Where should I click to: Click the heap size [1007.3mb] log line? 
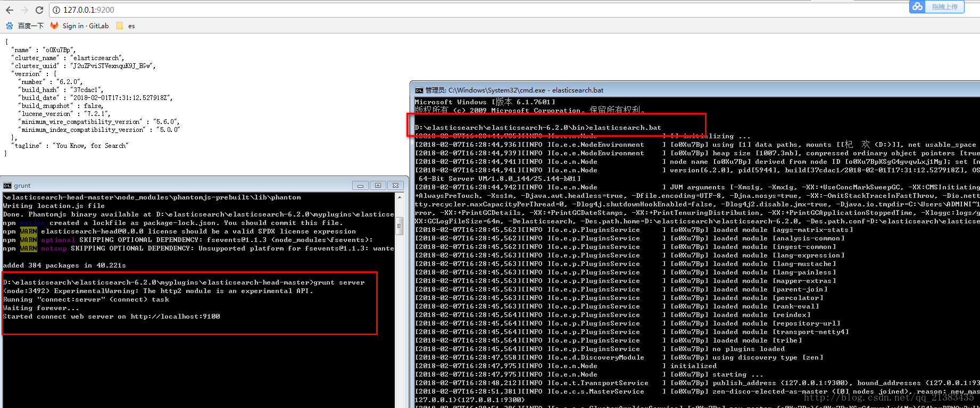point(697,153)
